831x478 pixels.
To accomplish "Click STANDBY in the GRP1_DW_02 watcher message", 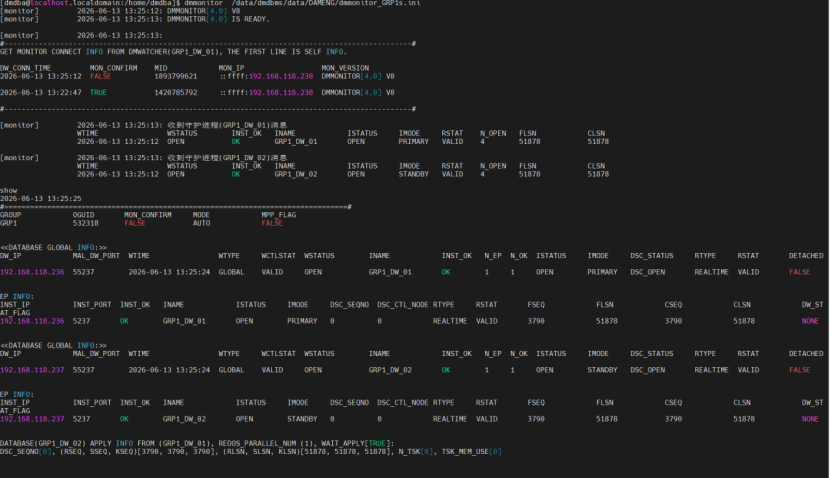I will (x=413, y=174).
